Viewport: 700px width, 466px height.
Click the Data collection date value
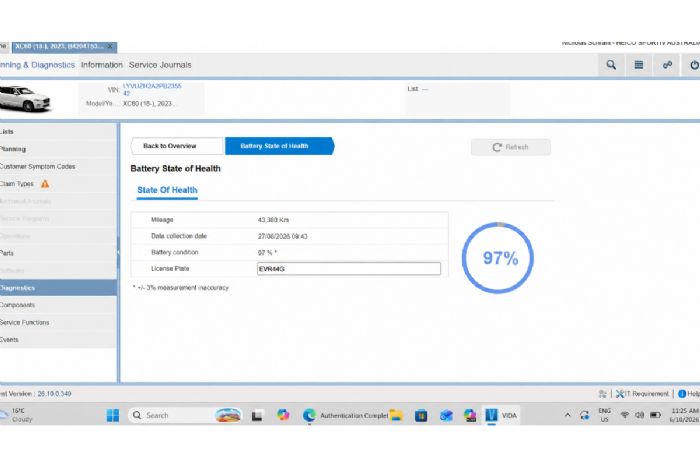[282, 236]
